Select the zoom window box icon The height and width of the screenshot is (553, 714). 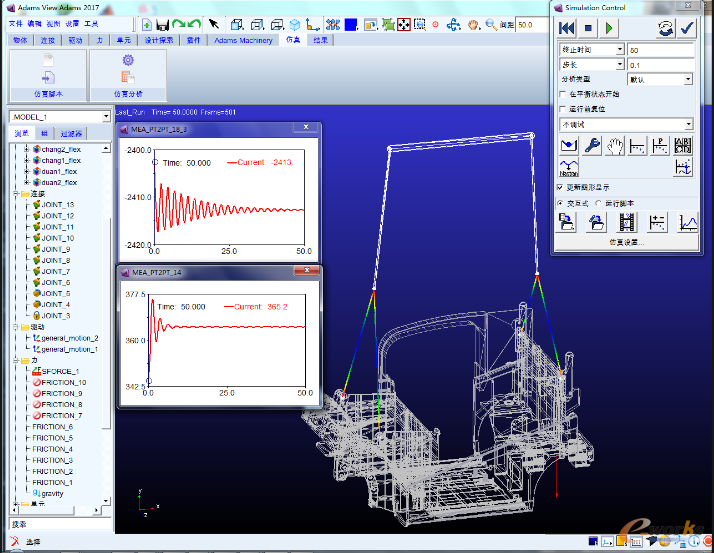click(419, 25)
